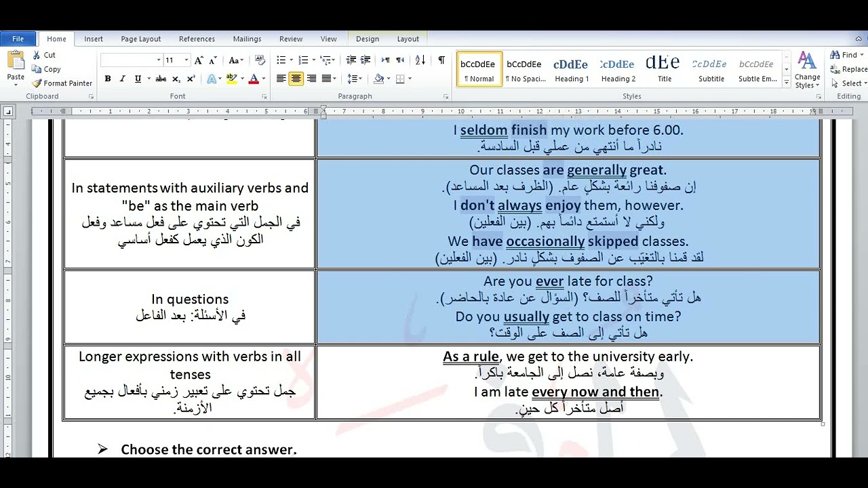This screenshot has width=868, height=488.
Task: Click the font size input box
Action: 172,60
